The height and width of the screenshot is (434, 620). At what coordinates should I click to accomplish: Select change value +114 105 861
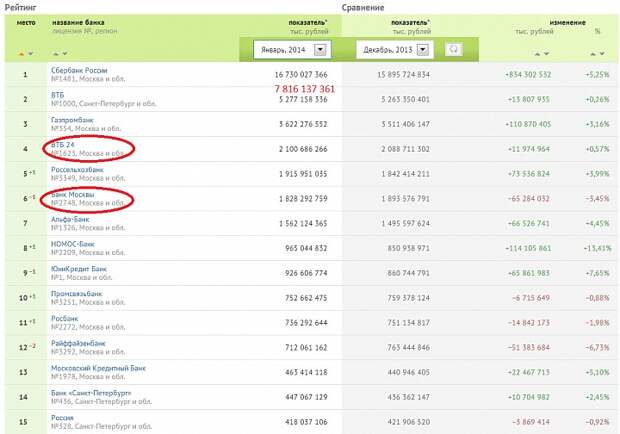[x=527, y=248]
